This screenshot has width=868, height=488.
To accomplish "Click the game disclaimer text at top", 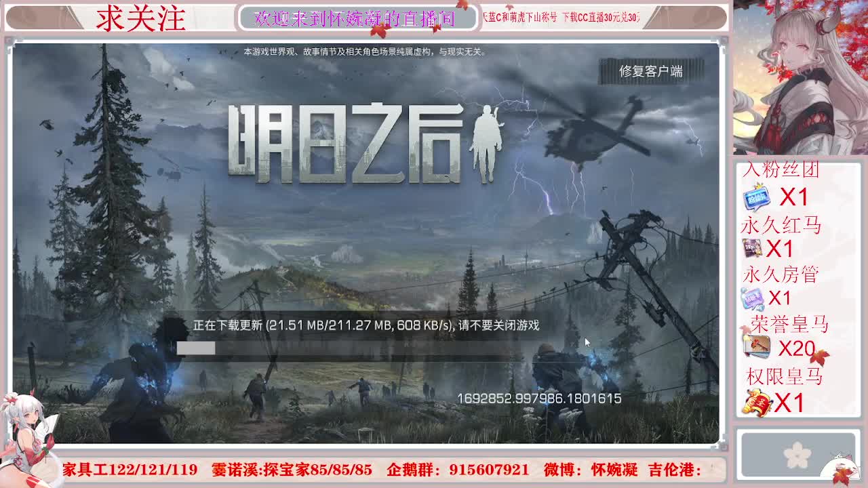I will tap(366, 52).
